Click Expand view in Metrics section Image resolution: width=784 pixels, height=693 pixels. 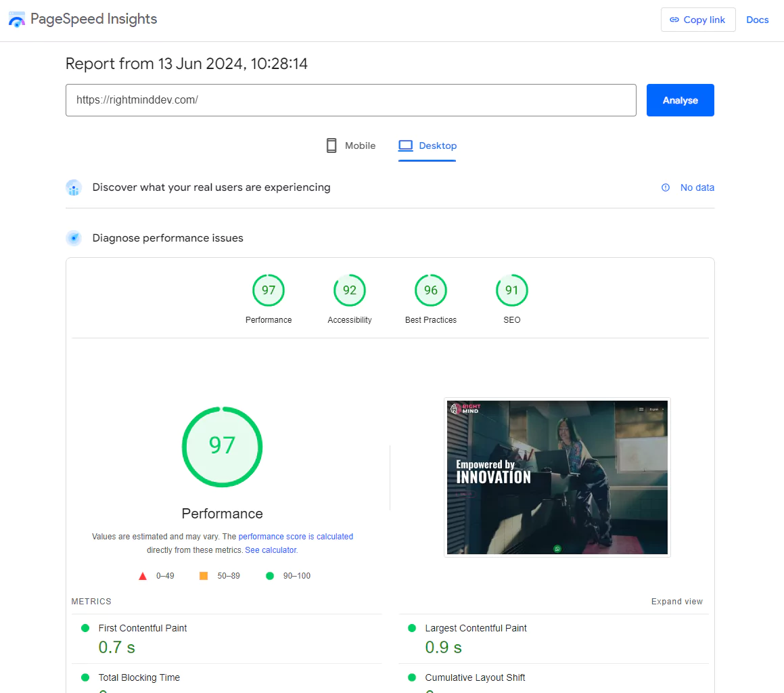676,602
